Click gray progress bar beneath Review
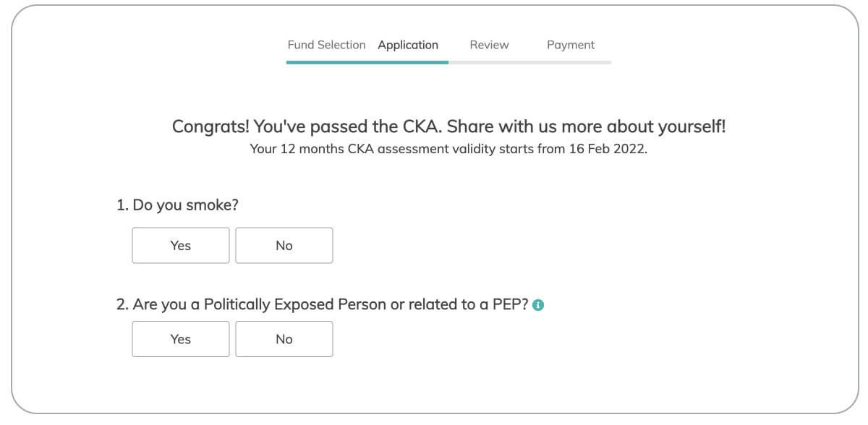This screenshot has width=868, height=425. (x=489, y=62)
